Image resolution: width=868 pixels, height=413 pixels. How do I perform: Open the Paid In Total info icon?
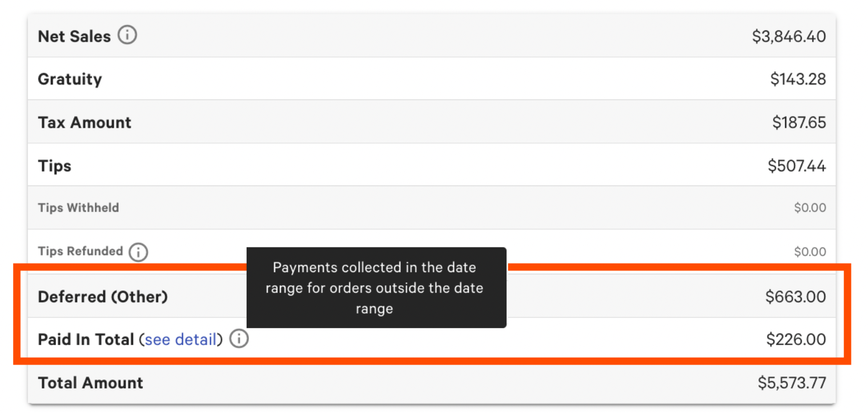(x=239, y=339)
